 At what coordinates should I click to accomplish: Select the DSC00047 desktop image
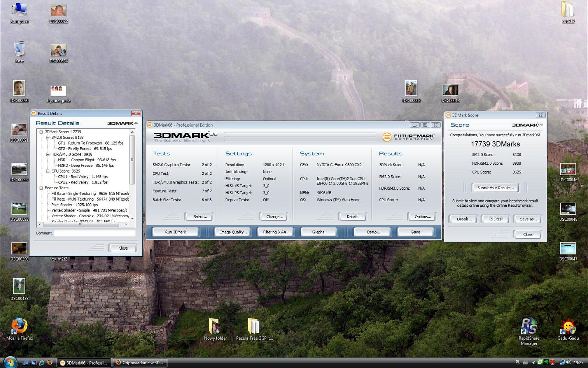568,252
